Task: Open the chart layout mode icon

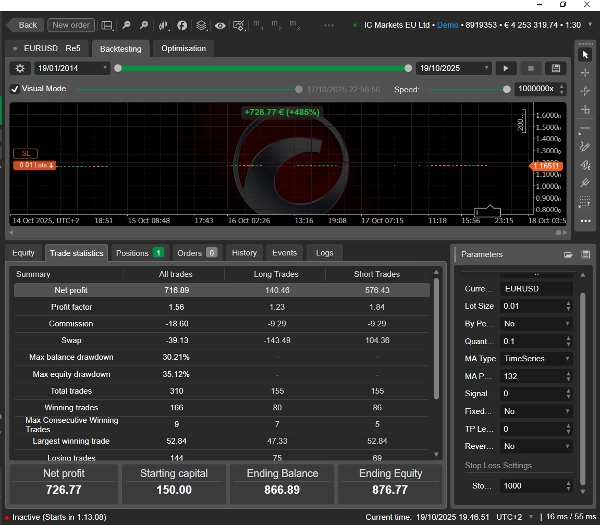Action: click(x=107, y=25)
